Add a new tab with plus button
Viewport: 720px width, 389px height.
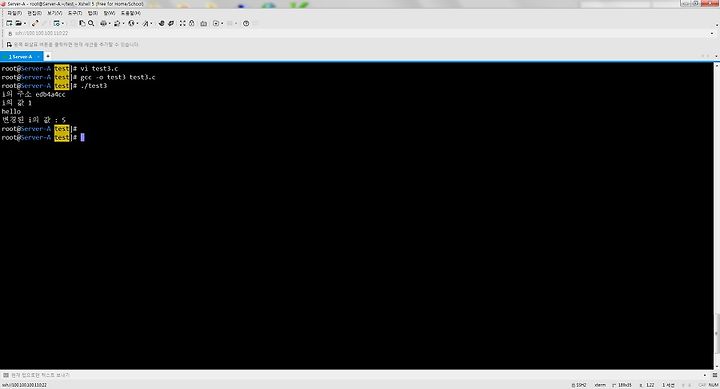[48, 56]
